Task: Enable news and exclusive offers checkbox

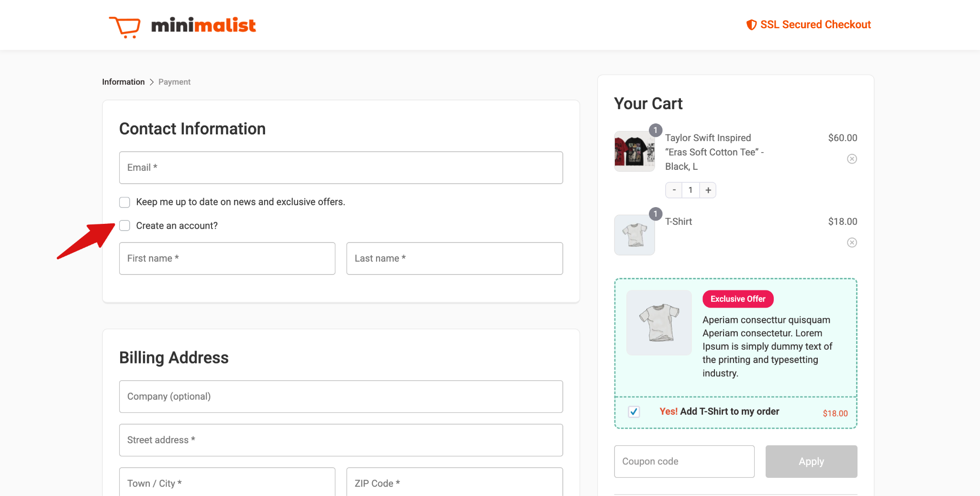Action: click(x=124, y=202)
